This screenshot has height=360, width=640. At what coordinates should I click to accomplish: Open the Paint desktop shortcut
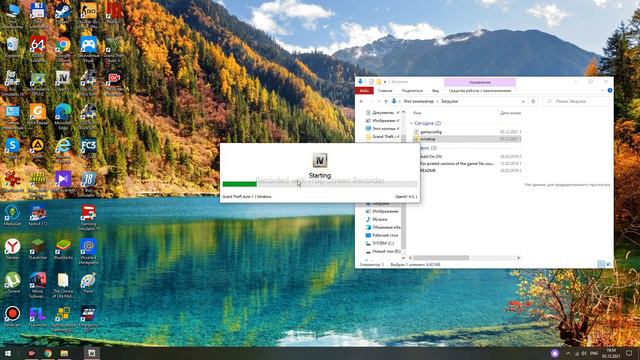click(88, 281)
